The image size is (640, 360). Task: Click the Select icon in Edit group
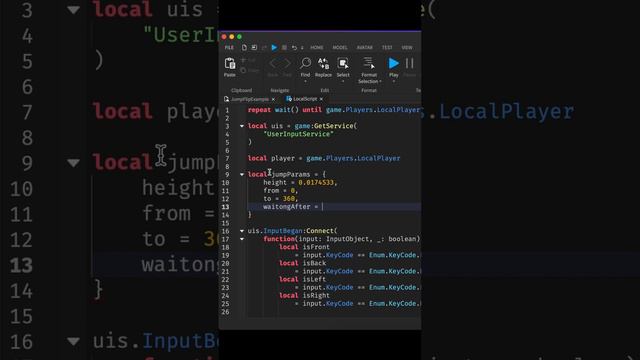point(343,64)
